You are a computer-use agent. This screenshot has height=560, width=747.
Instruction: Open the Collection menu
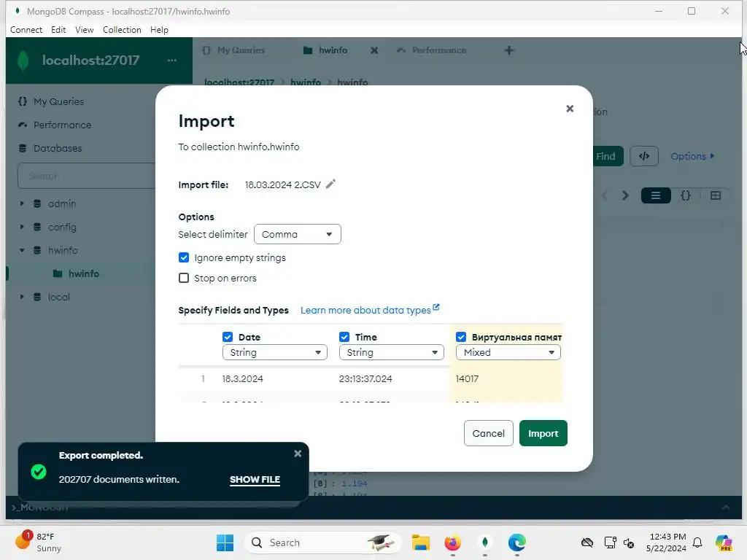(122, 29)
